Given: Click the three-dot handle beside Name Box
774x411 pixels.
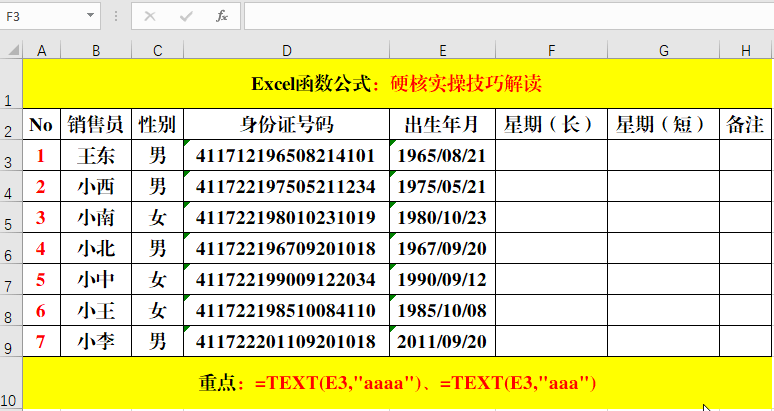Looking at the screenshot, I should point(116,16).
